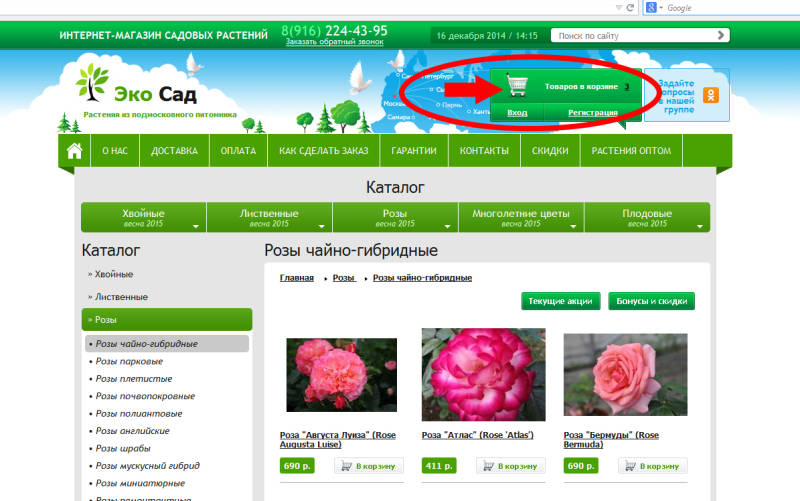Select Розы полиантовые sidebar item
This screenshot has width=800, height=501.
139,413
